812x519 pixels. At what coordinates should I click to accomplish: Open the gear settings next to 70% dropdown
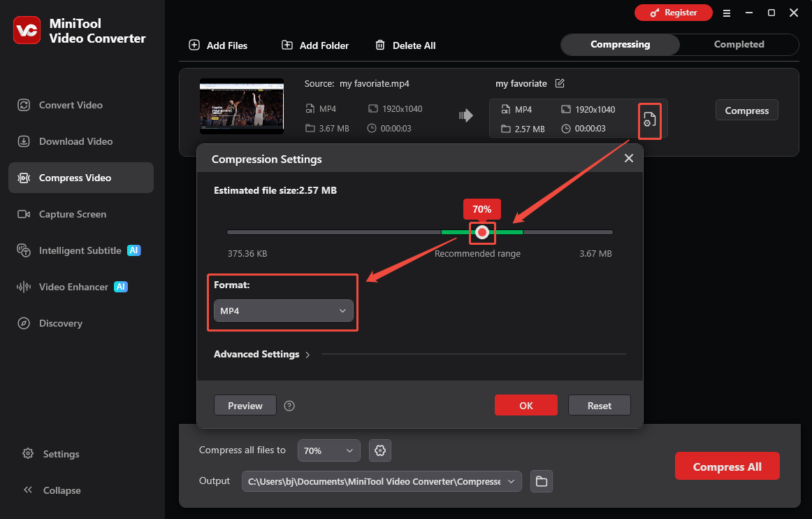coord(379,450)
